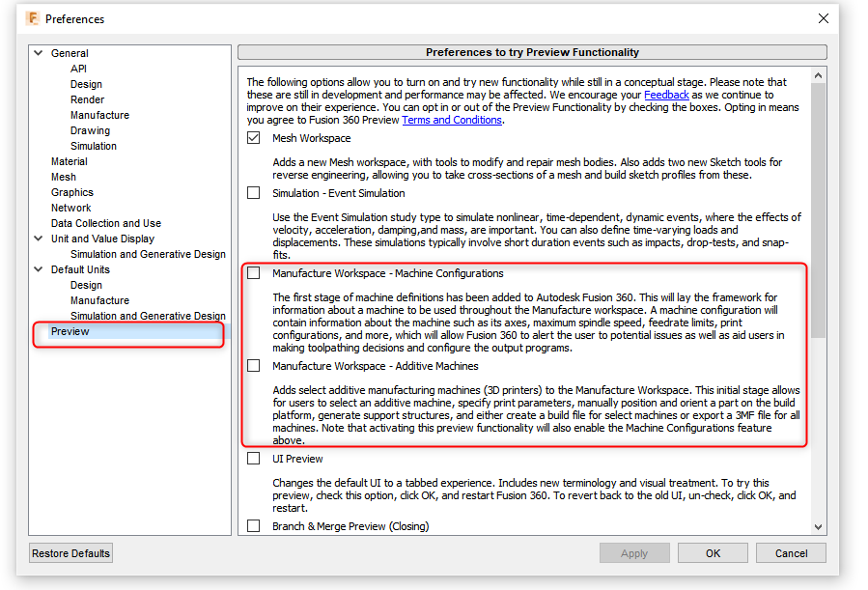This screenshot has height=590, width=868.
Task: Click the scrollbar up arrow
Action: pos(819,75)
